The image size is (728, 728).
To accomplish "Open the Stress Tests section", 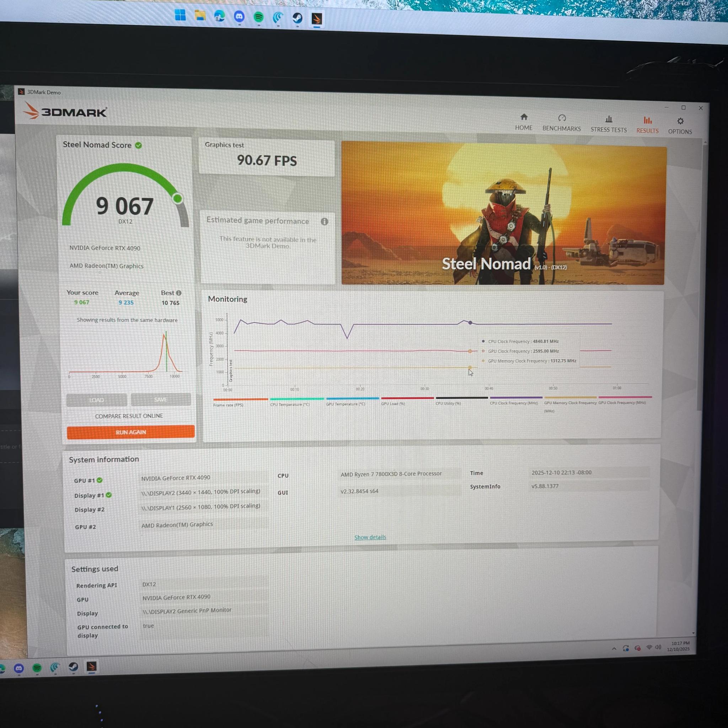I will coord(609,124).
